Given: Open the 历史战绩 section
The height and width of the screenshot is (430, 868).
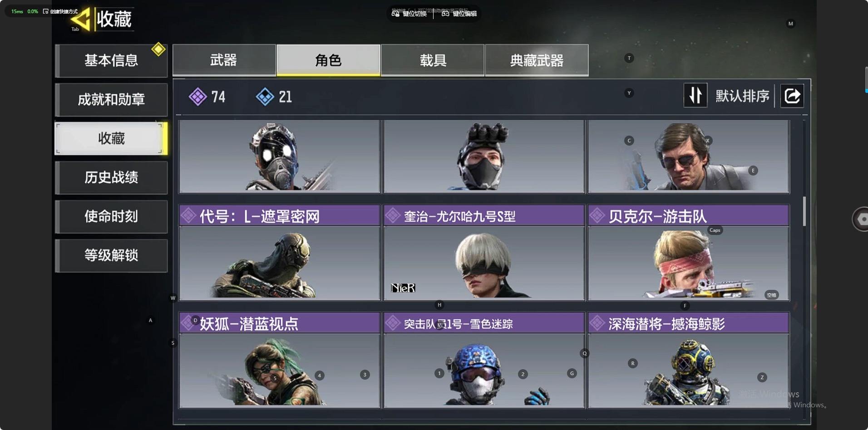Looking at the screenshot, I should coord(111,177).
